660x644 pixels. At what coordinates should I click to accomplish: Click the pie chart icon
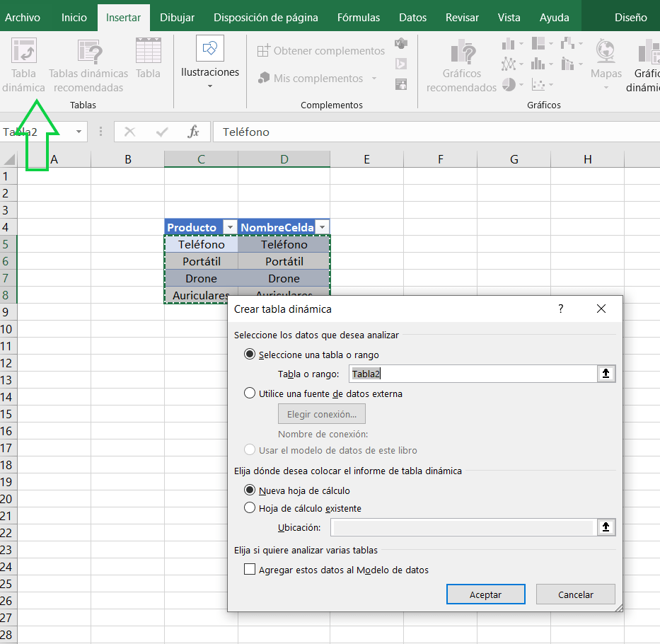509,85
